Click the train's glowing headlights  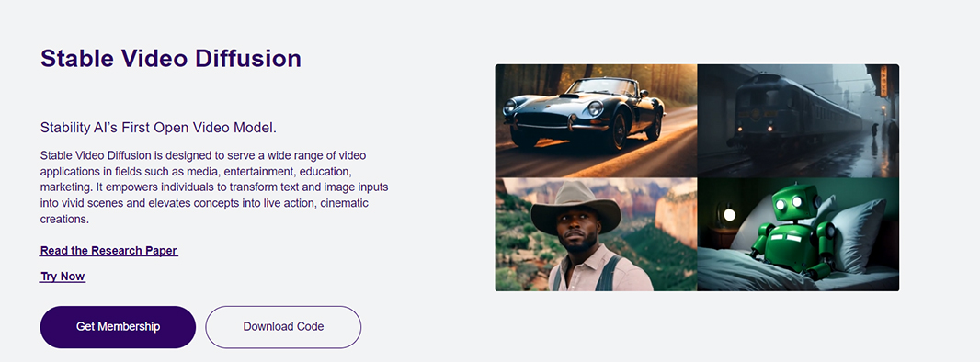[x=753, y=130]
